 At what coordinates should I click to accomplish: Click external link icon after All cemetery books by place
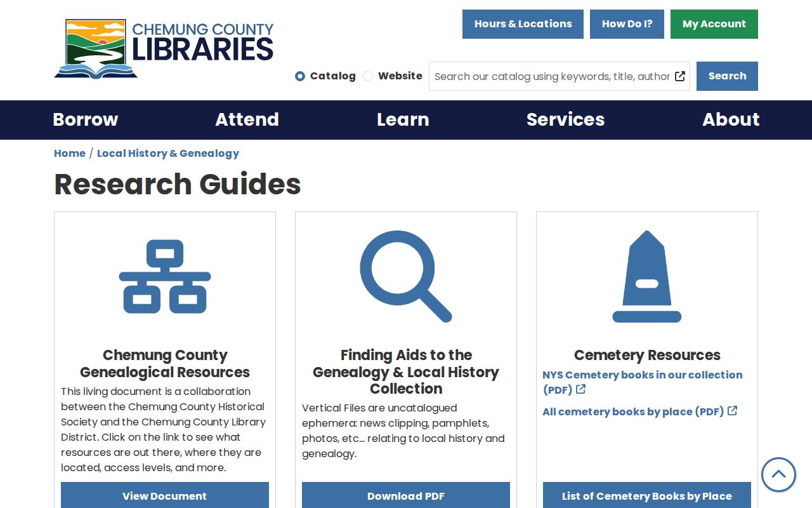[x=732, y=411]
